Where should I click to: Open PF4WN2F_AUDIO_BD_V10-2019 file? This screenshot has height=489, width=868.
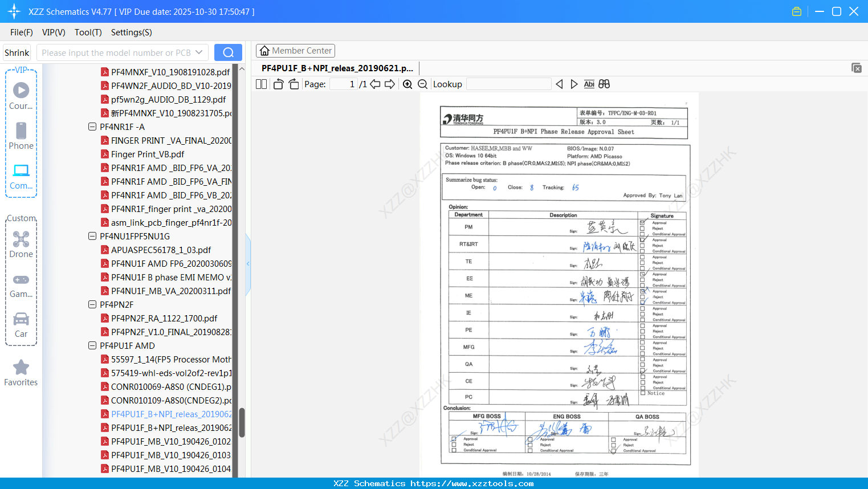point(166,85)
